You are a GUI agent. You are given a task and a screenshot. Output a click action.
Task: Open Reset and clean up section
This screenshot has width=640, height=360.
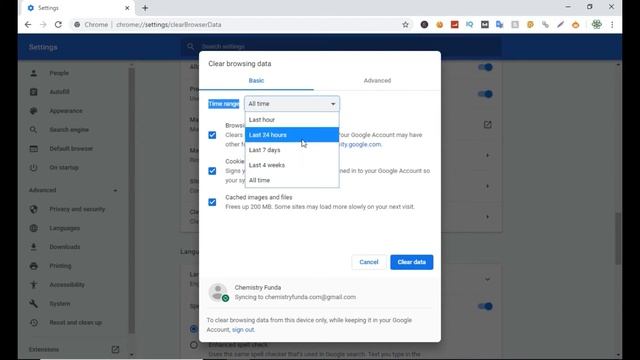click(x=76, y=322)
